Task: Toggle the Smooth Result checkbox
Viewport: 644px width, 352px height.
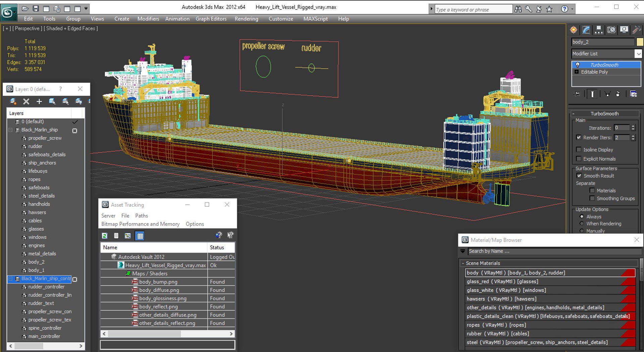Action: (x=579, y=175)
